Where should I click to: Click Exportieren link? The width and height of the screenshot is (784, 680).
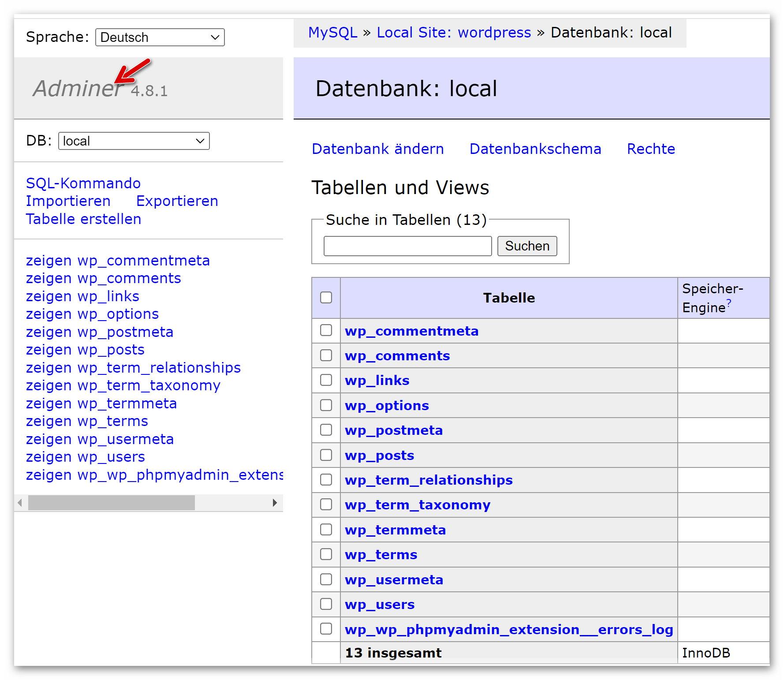point(177,201)
